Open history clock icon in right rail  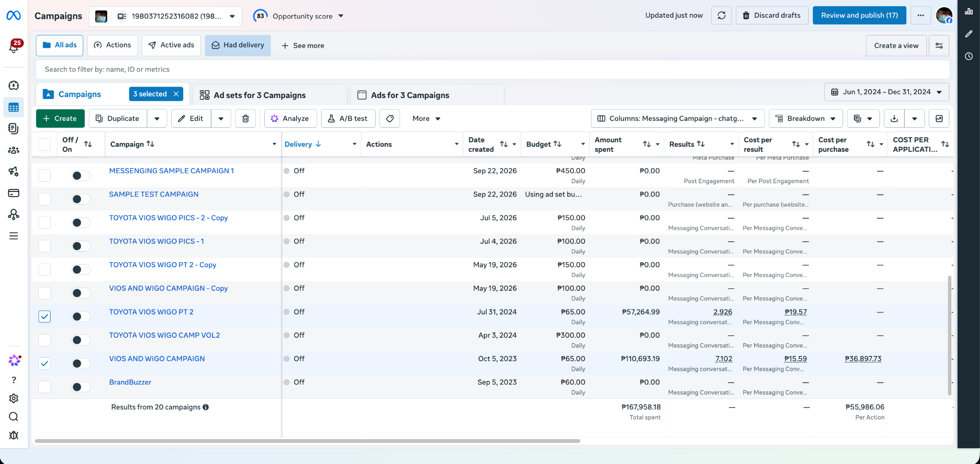click(x=969, y=56)
